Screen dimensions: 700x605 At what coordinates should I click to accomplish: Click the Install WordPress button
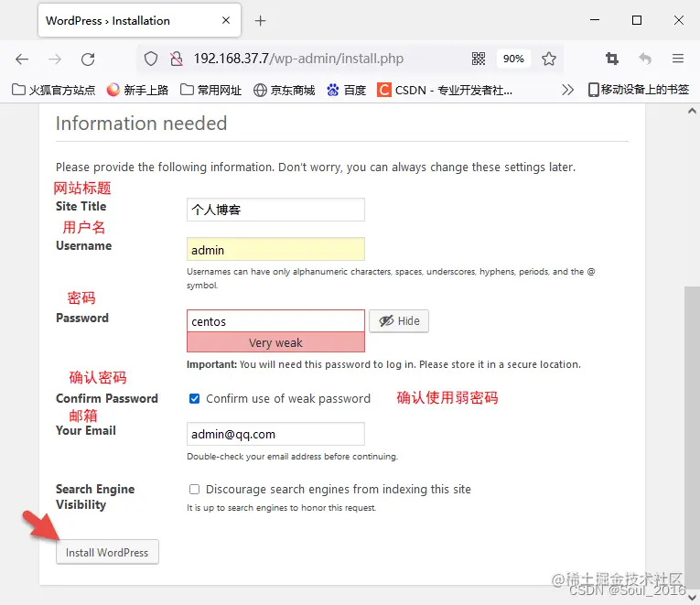pos(107,552)
